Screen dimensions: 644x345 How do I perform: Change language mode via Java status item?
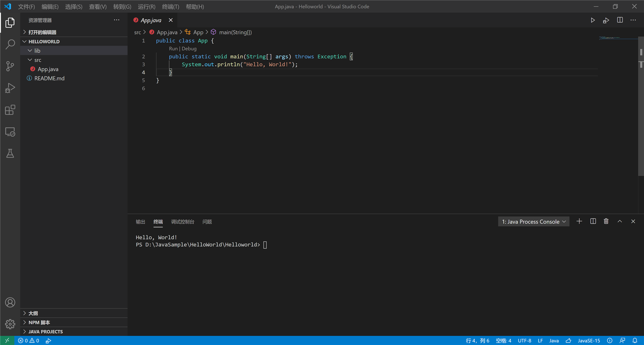tap(554, 341)
